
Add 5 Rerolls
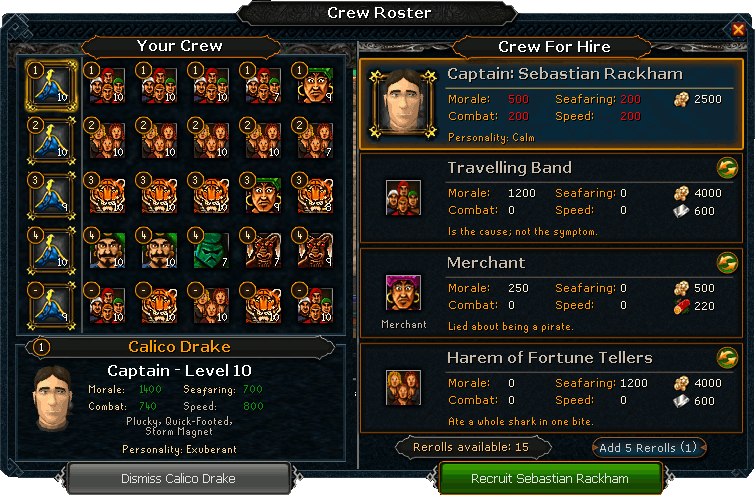(x=649, y=447)
